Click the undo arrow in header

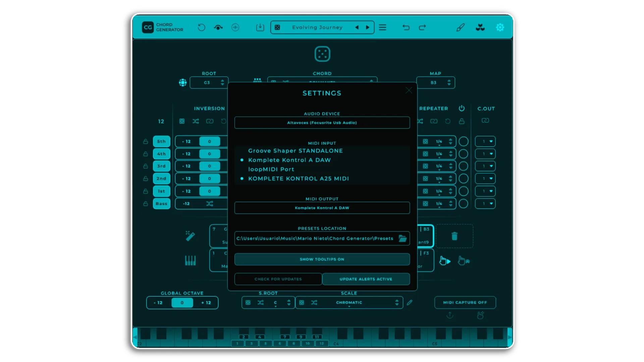click(406, 27)
